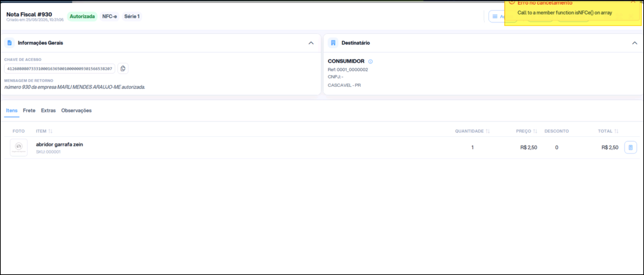Click the Informações Gerais document icon
This screenshot has width=644, height=275.
tap(10, 43)
